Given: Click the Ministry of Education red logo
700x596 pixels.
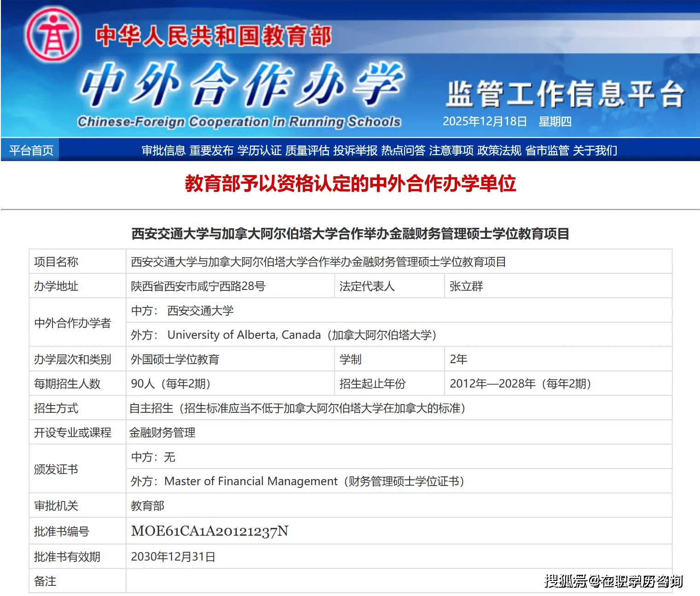Looking at the screenshot, I should pyautogui.click(x=52, y=35).
